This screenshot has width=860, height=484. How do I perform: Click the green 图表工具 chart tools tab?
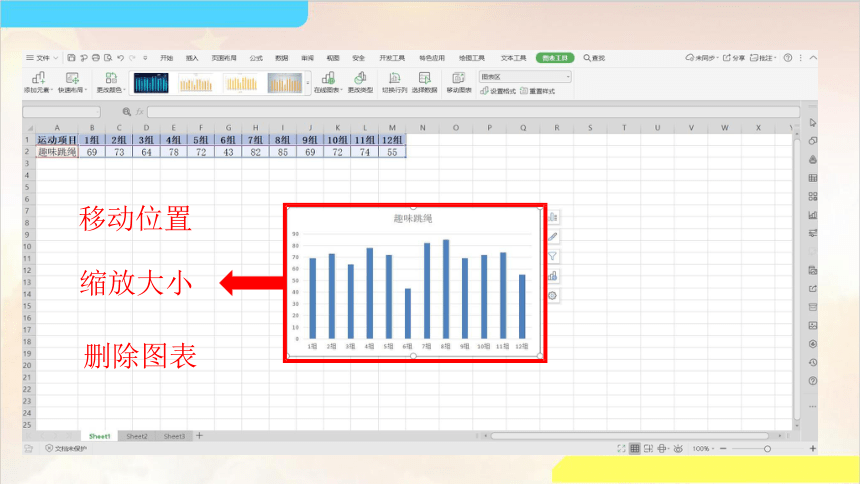click(x=555, y=58)
